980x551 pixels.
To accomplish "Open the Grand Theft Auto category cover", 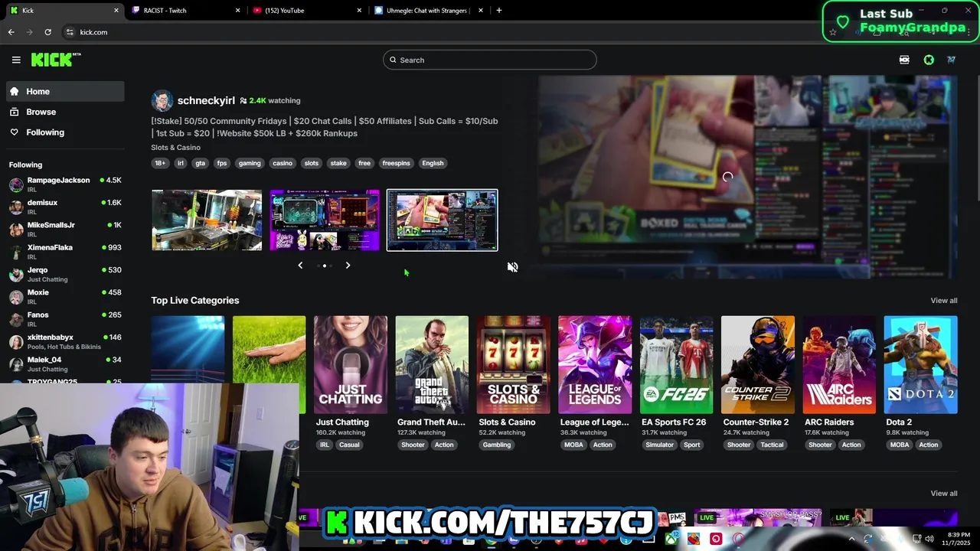I will [432, 365].
